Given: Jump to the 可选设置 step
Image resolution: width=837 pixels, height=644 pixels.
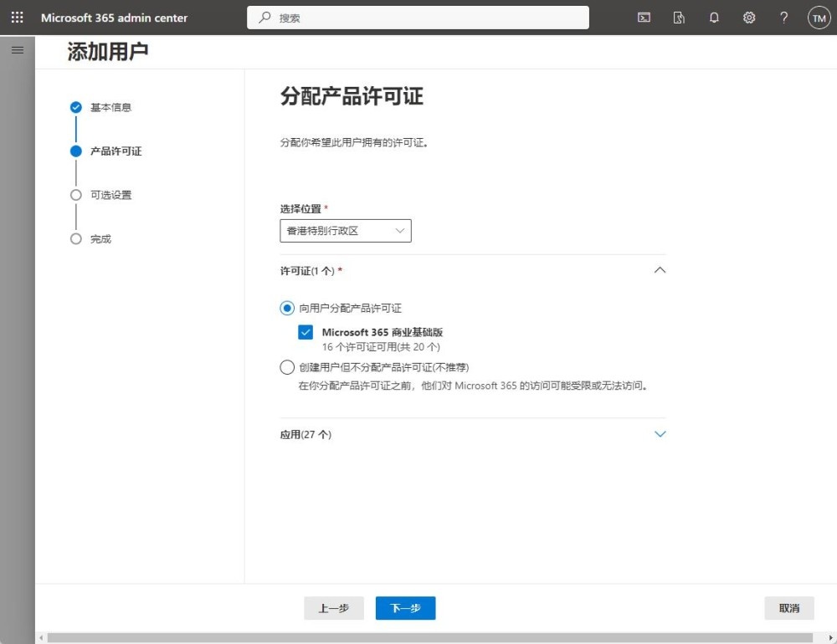Looking at the screenshot, I should tap(110, 195).
